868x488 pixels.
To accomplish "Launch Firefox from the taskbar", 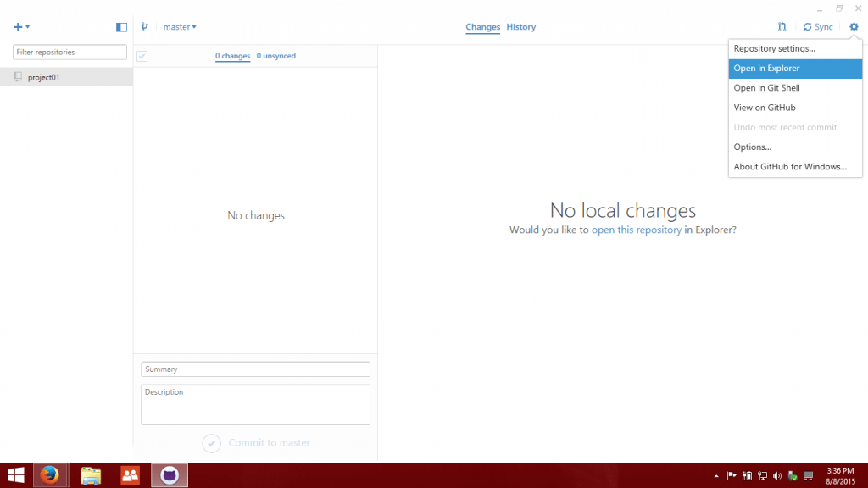I will point(50,475).
